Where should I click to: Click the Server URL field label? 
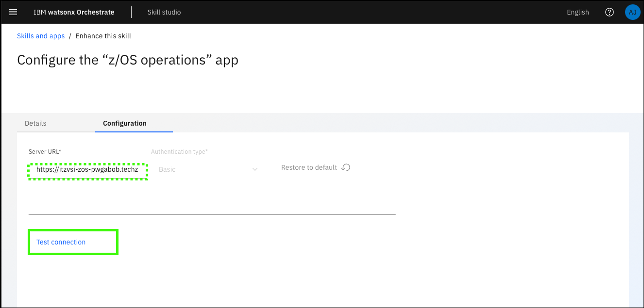pos(45,152)
